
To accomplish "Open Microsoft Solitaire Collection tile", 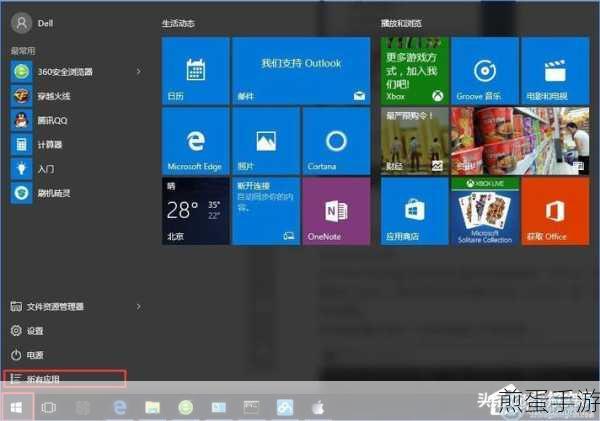I will coord(485,211).
